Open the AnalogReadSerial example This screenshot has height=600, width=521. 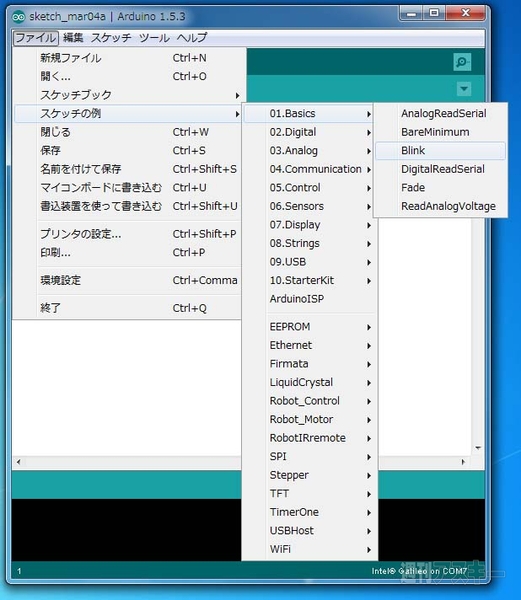[x=441, y=114]
